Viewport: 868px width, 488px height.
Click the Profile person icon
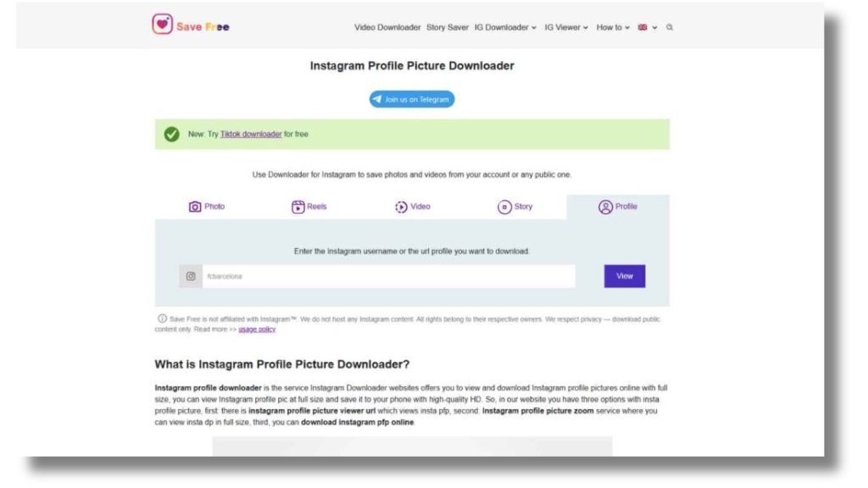tap(605, 207)
